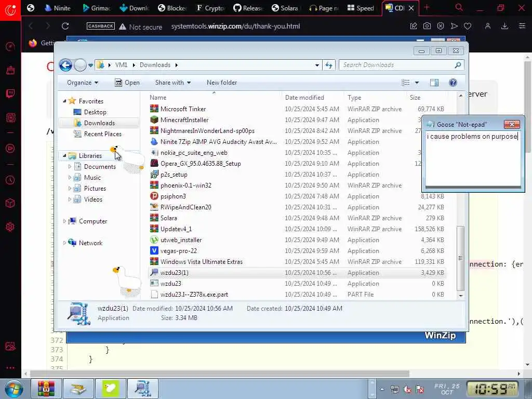Click the Open toolbar button

tap(127, 83)
